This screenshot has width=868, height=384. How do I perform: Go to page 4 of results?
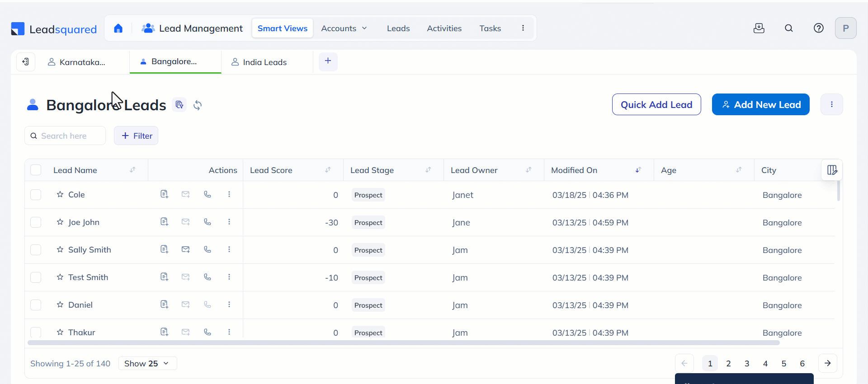[x=765, y=363]
